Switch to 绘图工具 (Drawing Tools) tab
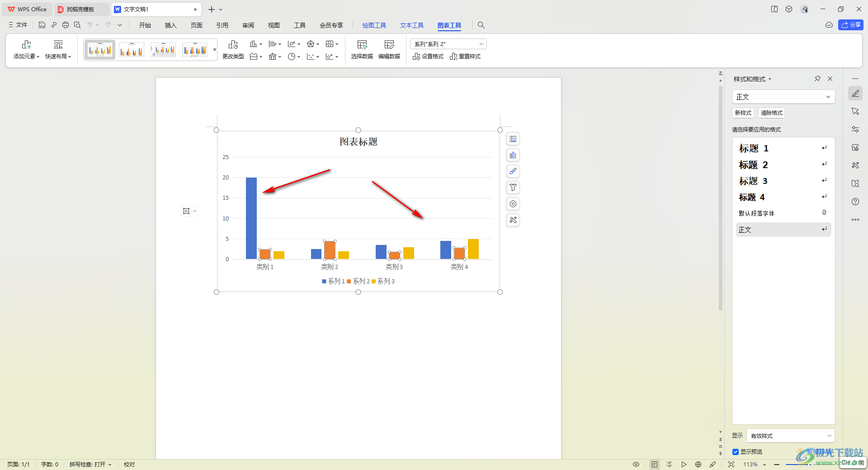 tap(374, 25)
